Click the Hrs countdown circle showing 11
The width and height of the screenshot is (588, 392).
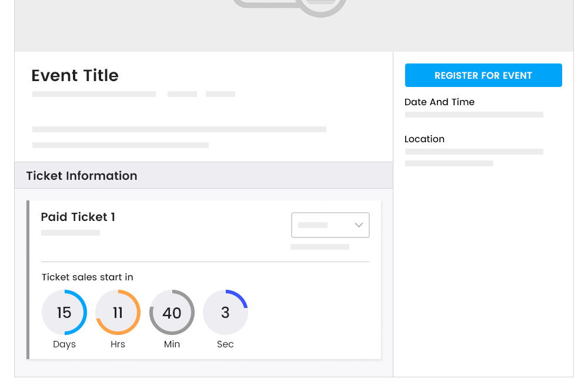click(118, 313)
